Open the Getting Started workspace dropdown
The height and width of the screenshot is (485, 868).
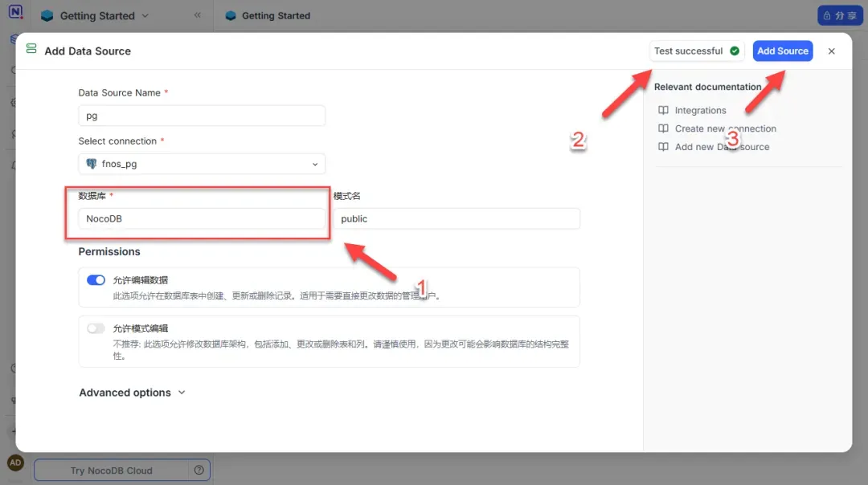[x=95, y=15]
